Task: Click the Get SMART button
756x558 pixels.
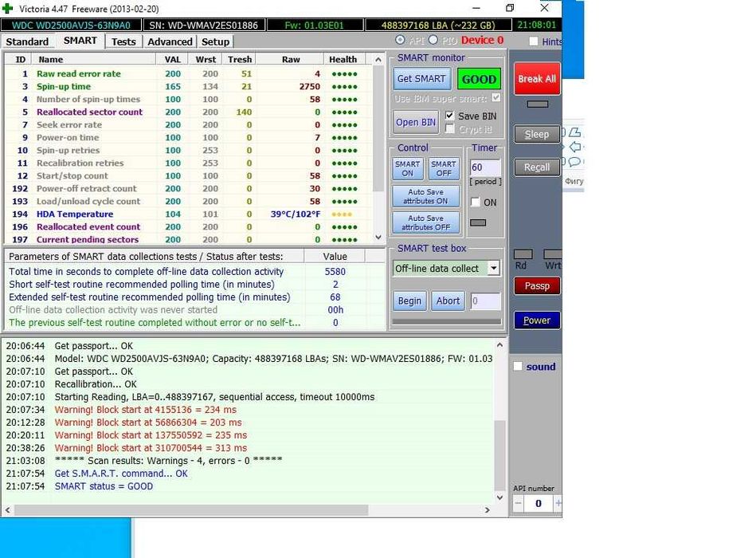Action: coord(421,79)
